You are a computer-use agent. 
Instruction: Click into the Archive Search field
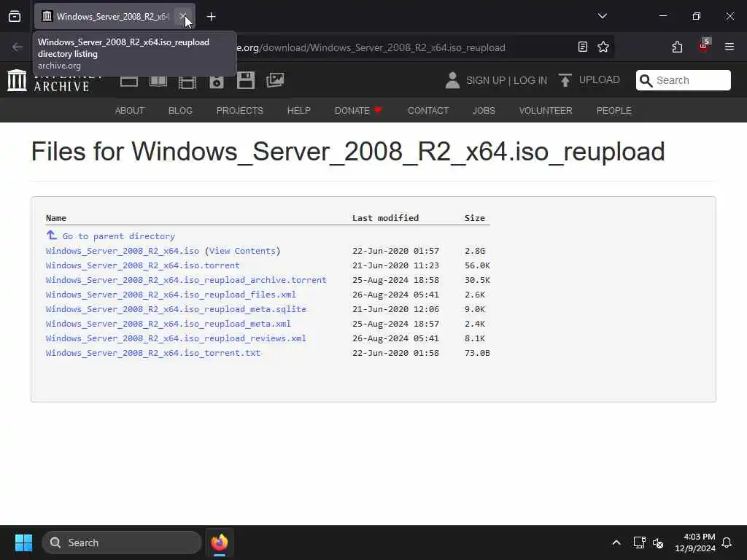tap(683, 80)
